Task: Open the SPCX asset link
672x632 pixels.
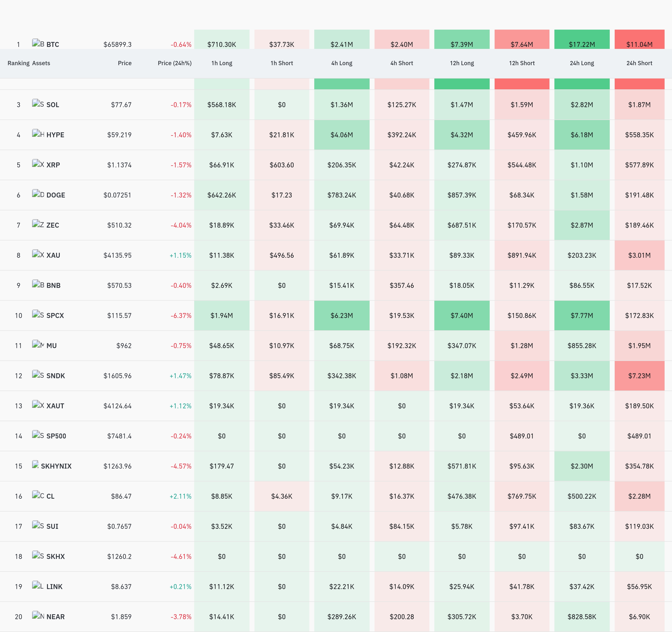Action: (55, 316)
